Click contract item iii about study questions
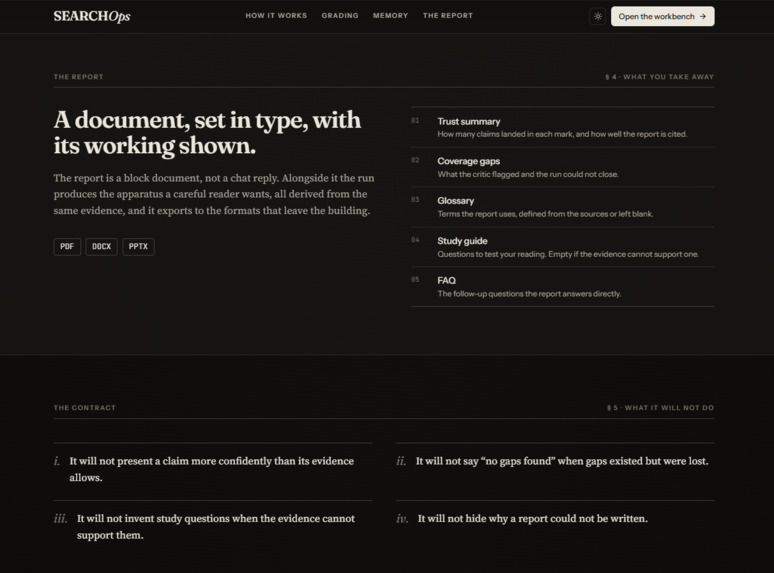774x573 pixels. (x=213, y=527)
